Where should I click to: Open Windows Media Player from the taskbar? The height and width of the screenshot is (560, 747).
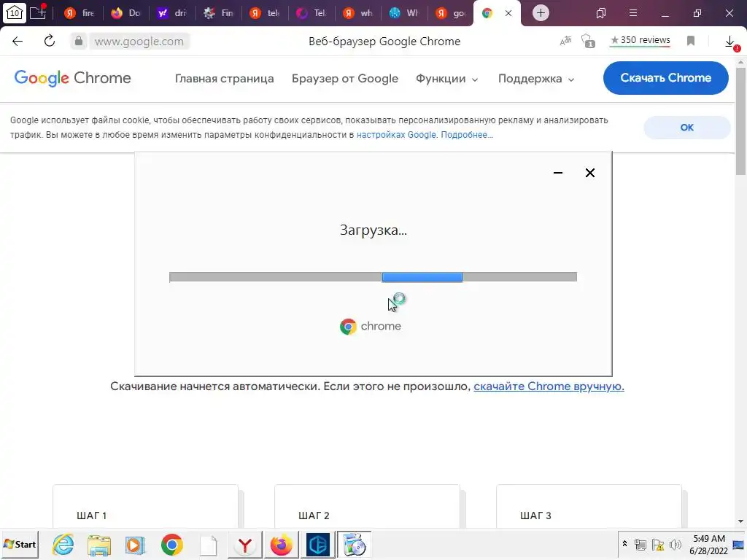[135, 545]
